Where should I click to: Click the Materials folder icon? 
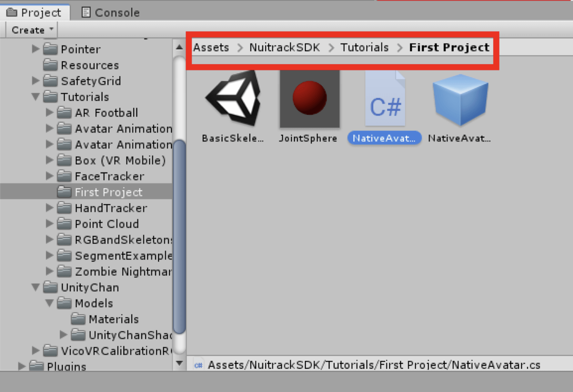coord(78,319)
